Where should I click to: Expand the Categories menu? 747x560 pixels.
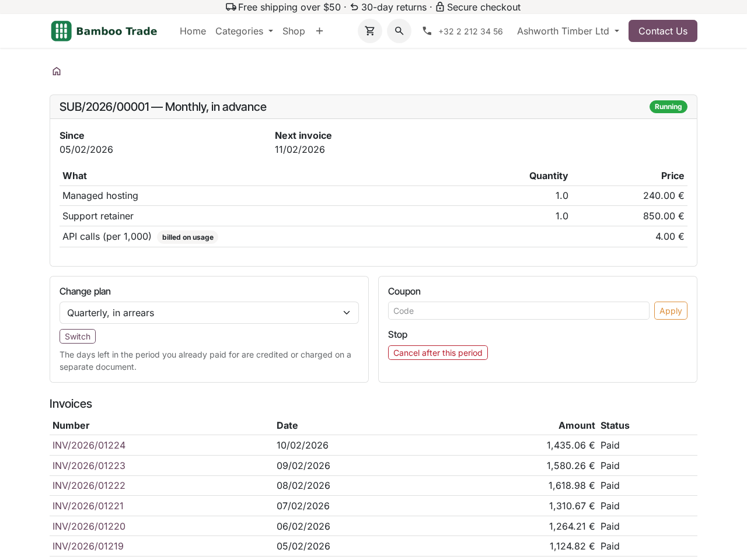click(244, 31)
